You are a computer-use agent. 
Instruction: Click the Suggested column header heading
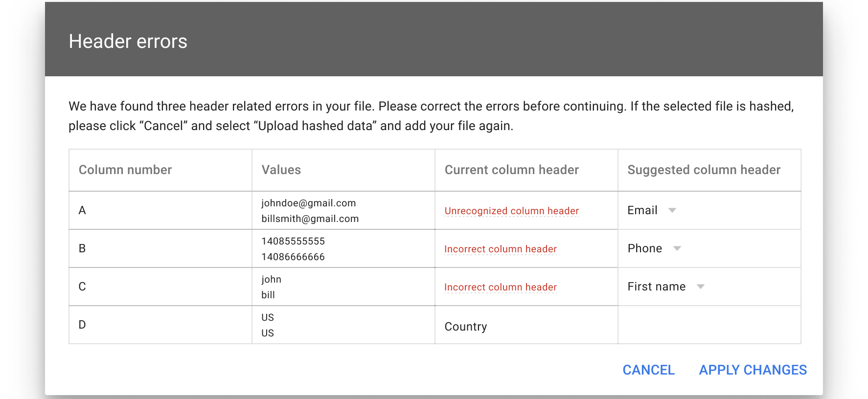pos(704,170)
